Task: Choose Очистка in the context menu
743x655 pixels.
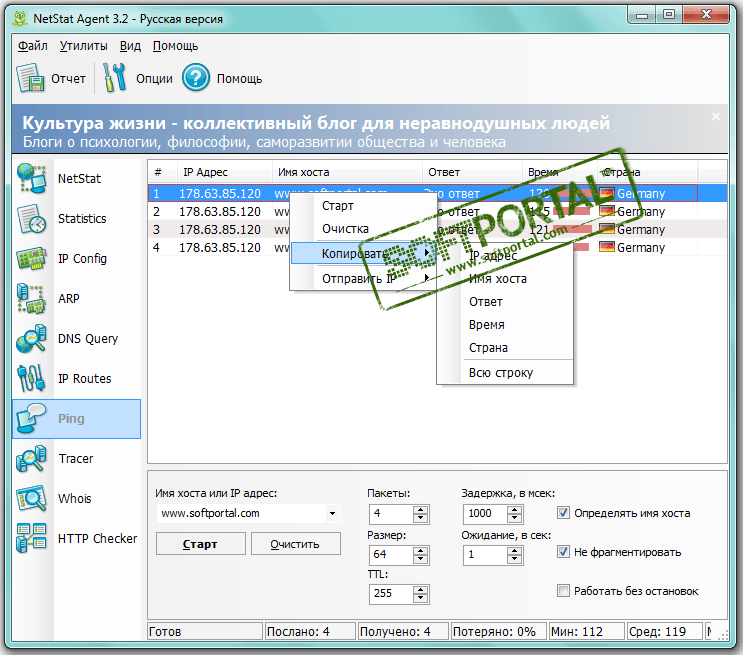Action: pyautogui.click(x=363, y=228)
